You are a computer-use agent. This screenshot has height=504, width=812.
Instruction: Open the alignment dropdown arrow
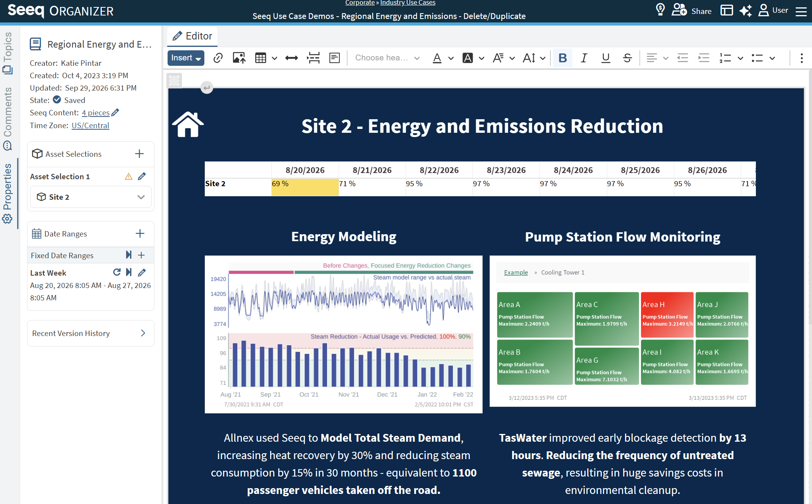pos(666,58)
